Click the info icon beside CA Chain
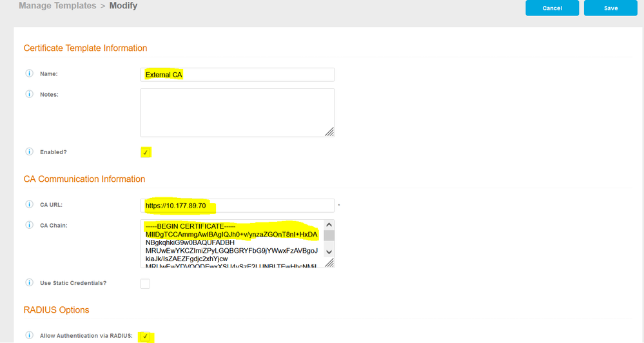644x343 pixels. [x=29, y=225]
